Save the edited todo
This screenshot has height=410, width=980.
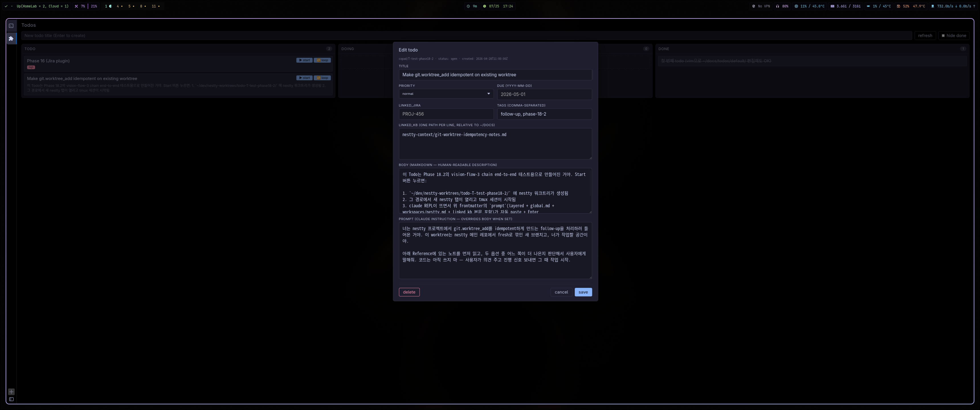pyautogui.click(x=583, y=292)
